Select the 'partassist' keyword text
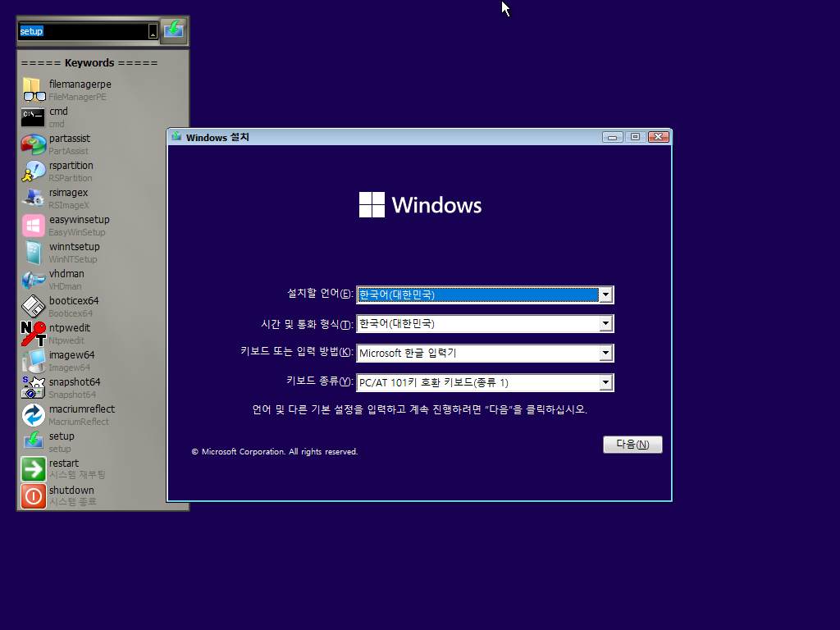This screenshot has width=840, height=630. (x=70, y=138)
